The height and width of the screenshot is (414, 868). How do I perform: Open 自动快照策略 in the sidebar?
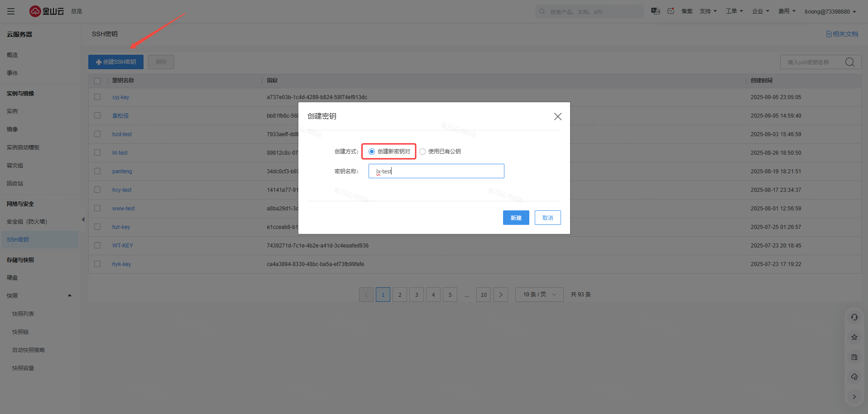pyautogui.click(x=29, y=350)
